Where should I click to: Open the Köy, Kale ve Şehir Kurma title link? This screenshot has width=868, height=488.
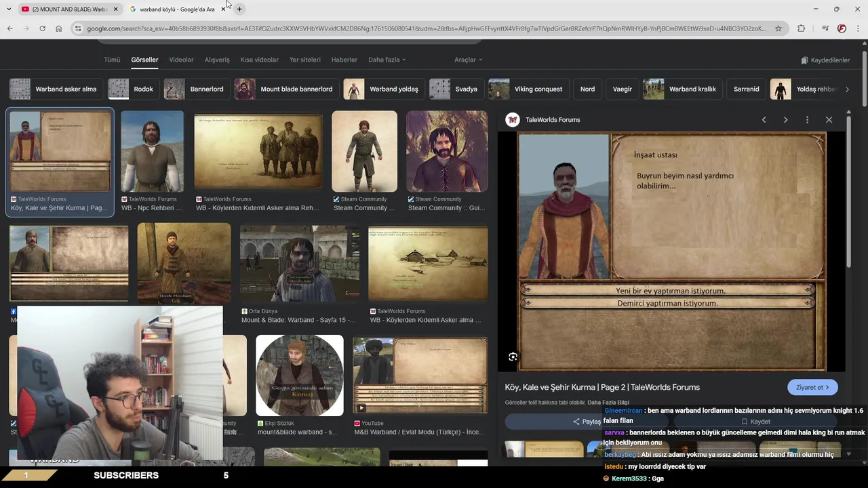pyautogui.click(x=602, y=387)
